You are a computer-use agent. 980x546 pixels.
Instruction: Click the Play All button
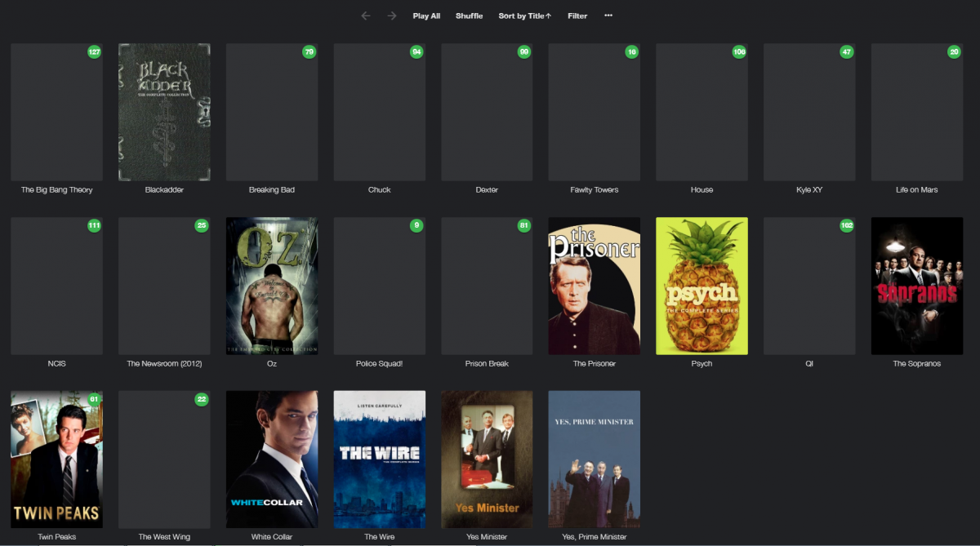(426, 16)
